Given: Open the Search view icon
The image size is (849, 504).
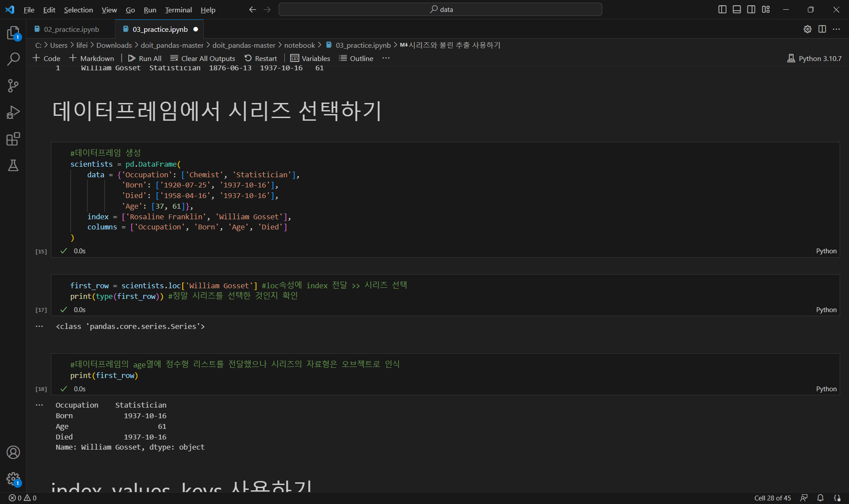Looking at the screenshot, I should (13, 59).
